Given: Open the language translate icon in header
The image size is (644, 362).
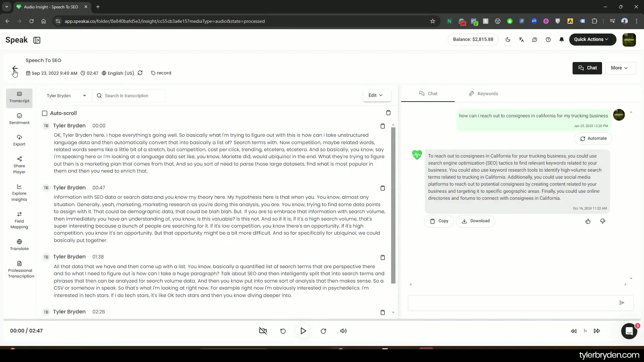Looking at the screenshot, I should (521, 40).
